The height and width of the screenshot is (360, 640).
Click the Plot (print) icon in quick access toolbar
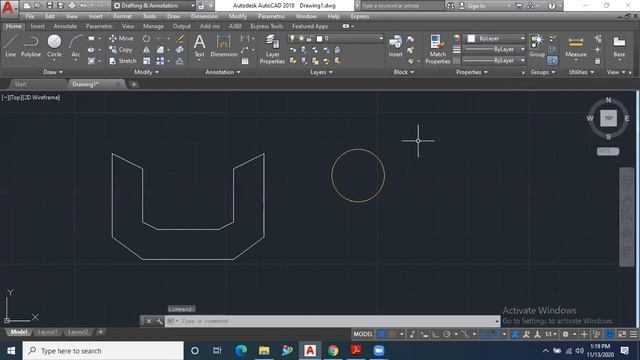tap(72, 6)
